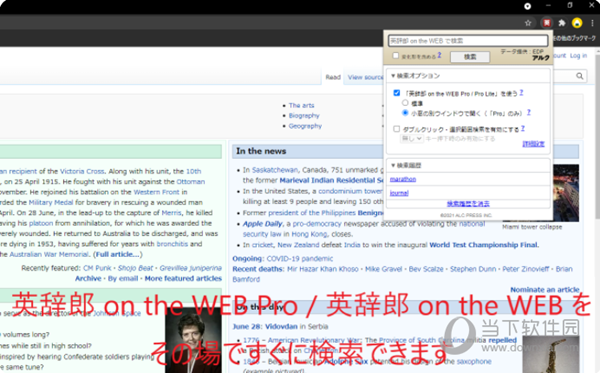
Task: Bookmark this page with the star icon
Action: tap(528, 23)
